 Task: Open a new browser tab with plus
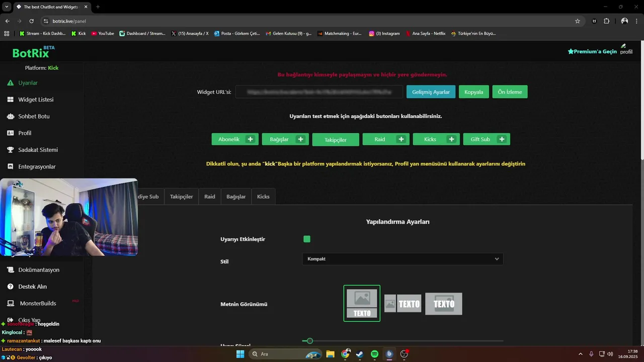(98, 7)
